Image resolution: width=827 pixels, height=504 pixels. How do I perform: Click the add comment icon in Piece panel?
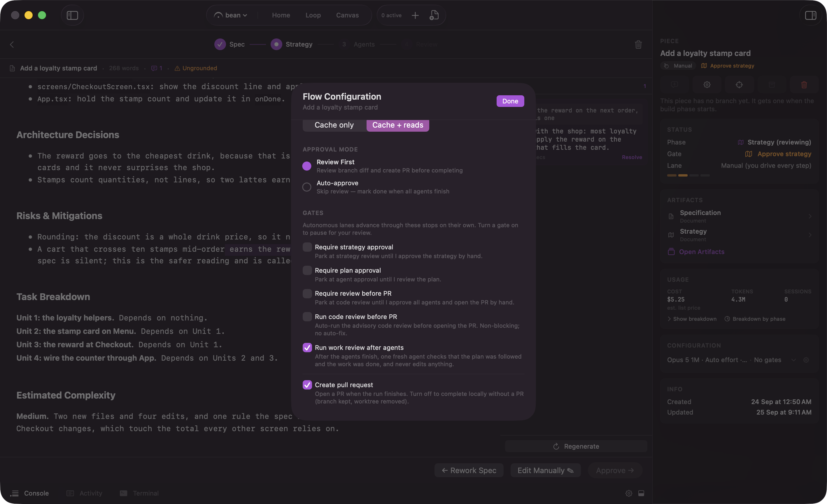(x=674, y=85)
